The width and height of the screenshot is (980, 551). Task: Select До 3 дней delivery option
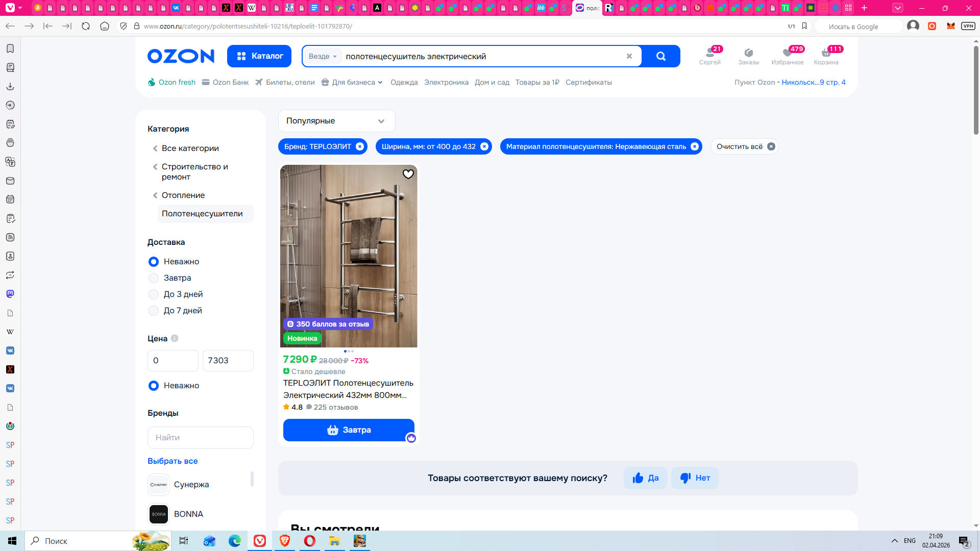(154, 294)
